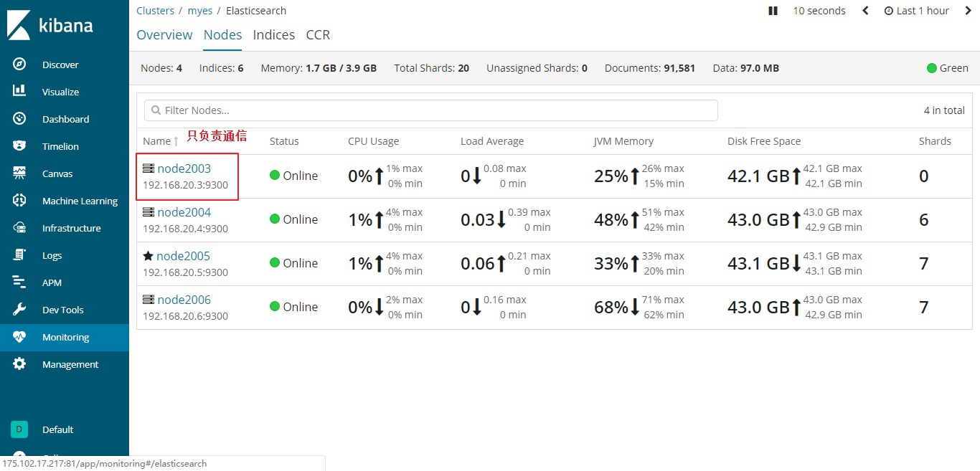The width and height of the screenshot is (980, 471).
Task: Click the node2003 server icon
Action: [149, 168]
